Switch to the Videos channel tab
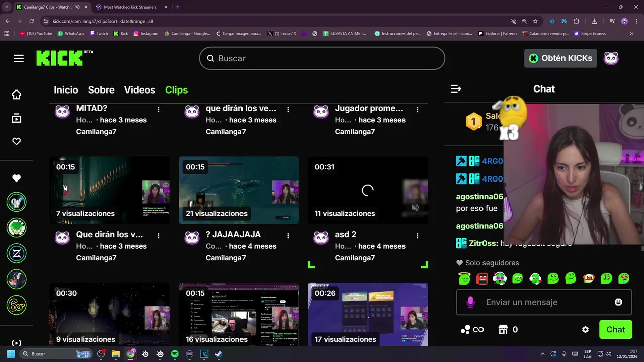The height and width of the screenshot is (362, 644). (140, 90)
